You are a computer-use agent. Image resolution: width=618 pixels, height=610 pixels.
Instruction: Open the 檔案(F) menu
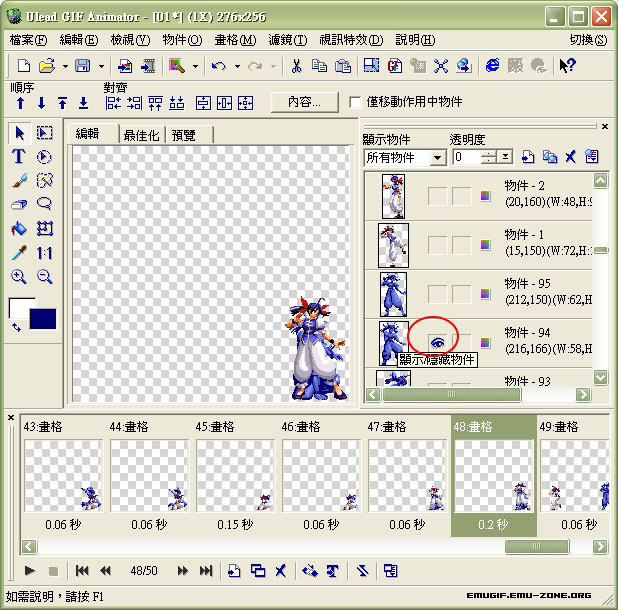click(28, 40)
